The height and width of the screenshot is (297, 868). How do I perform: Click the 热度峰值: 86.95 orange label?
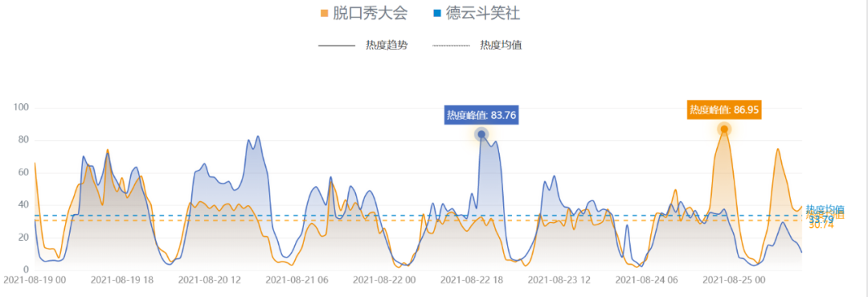tap(724, 109)
